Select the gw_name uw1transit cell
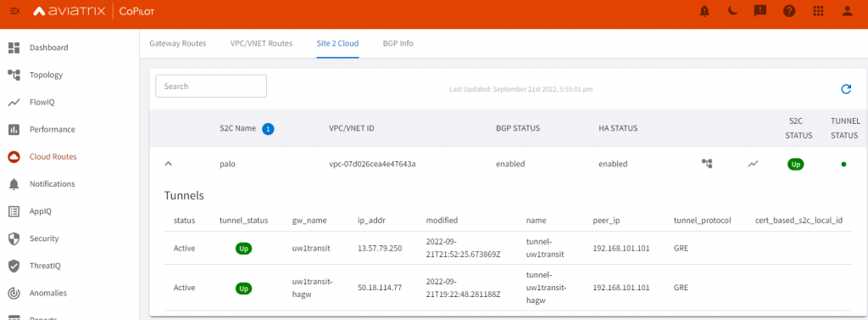This screenshot has width=868, height=320. (x=311, y=249)
